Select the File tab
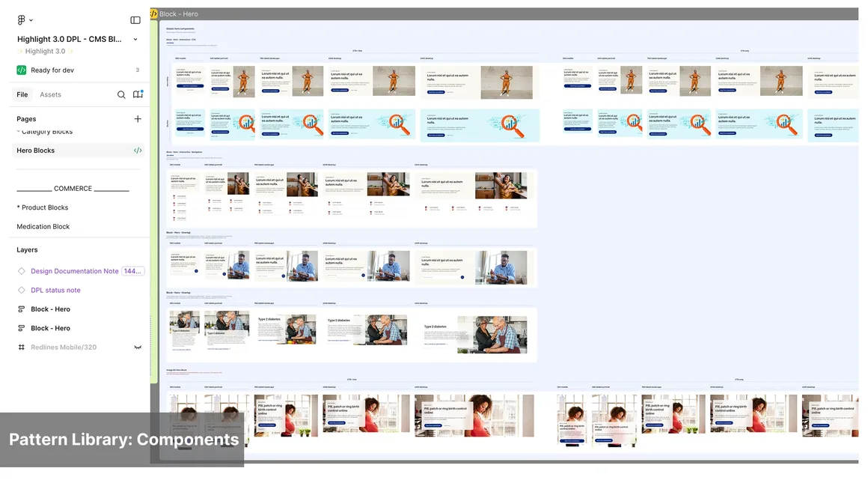The image size is (868, 489). 22,95
